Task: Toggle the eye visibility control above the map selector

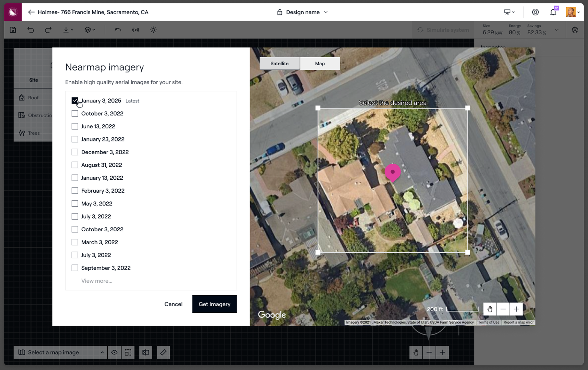Action: click(x=114, y=352)
